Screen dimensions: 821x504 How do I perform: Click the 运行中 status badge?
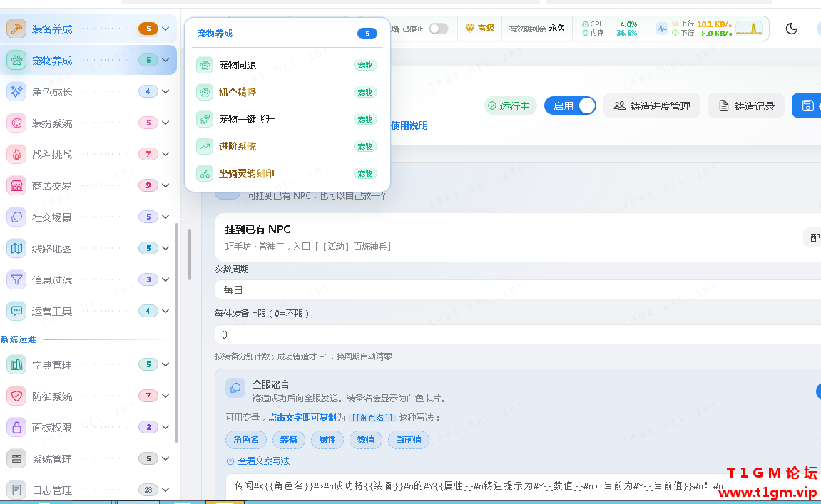pos(511,106)
